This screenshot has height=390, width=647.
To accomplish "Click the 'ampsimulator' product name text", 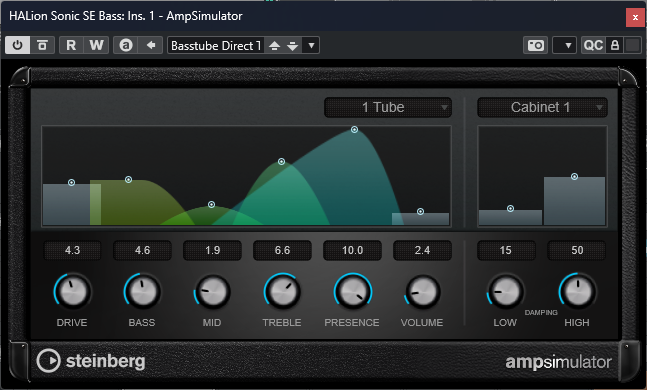I will (x=558, y=362).
